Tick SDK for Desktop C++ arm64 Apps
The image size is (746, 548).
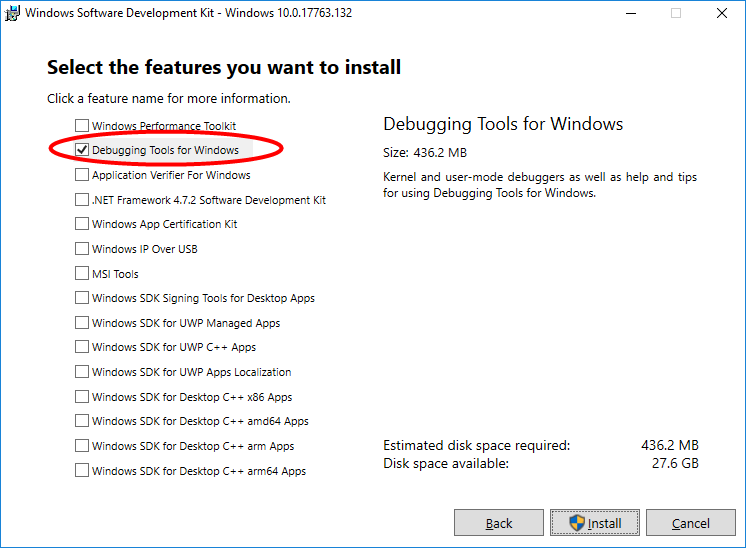coord(82,471)
